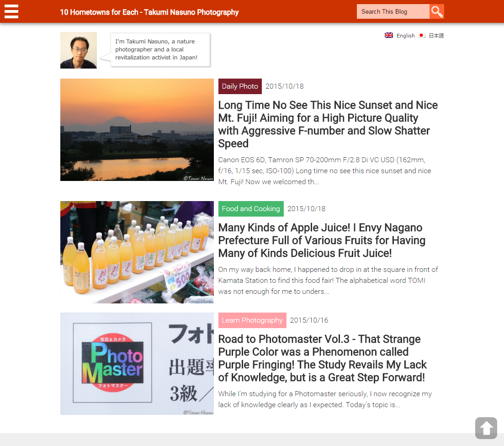Select the Learn Photography category tag
The image size is (504, 446).
(252, 320)
